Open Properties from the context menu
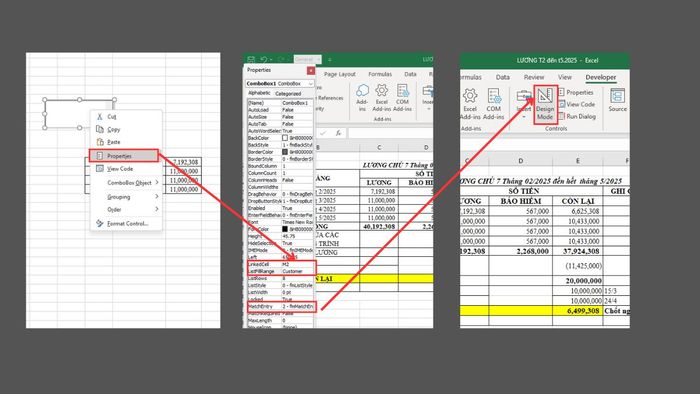 pos(124,156)
